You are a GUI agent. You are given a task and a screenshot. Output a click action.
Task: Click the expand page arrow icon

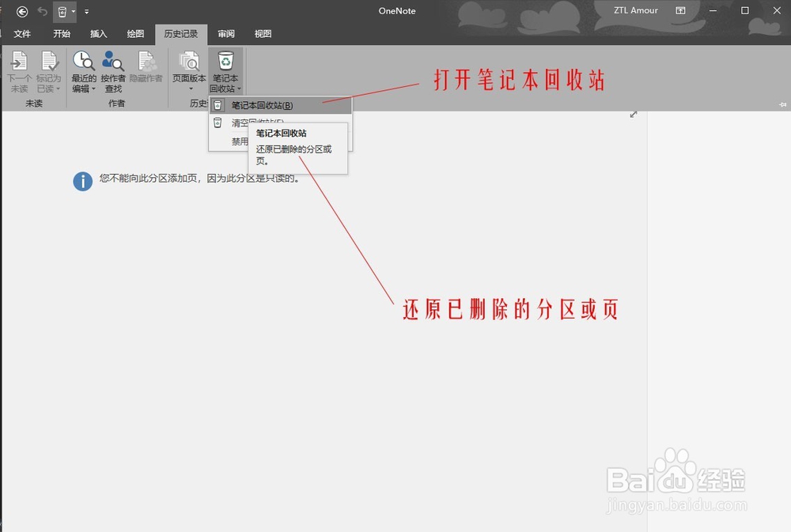click(634, 115)
